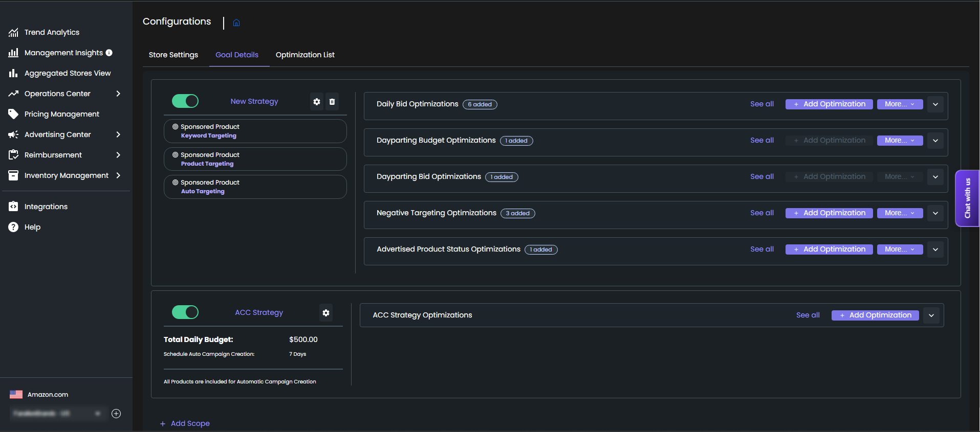Turn off the ACC Strategy toggle
This screenshot has height=432, width=980.
click(185, 312)
